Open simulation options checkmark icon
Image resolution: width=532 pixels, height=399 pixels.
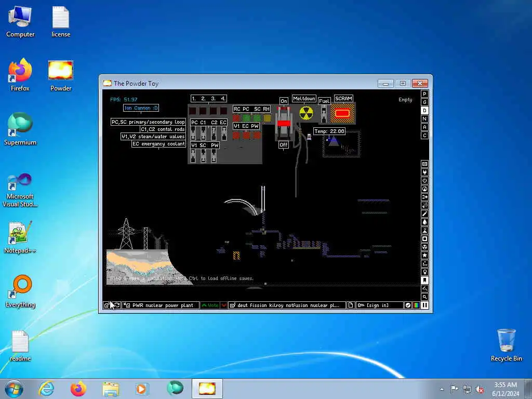pos(408,305)
